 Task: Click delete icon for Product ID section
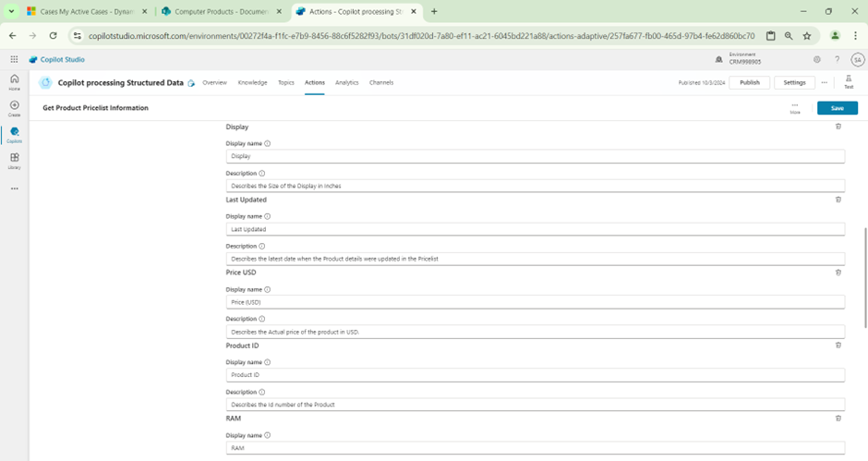point(838,346)
